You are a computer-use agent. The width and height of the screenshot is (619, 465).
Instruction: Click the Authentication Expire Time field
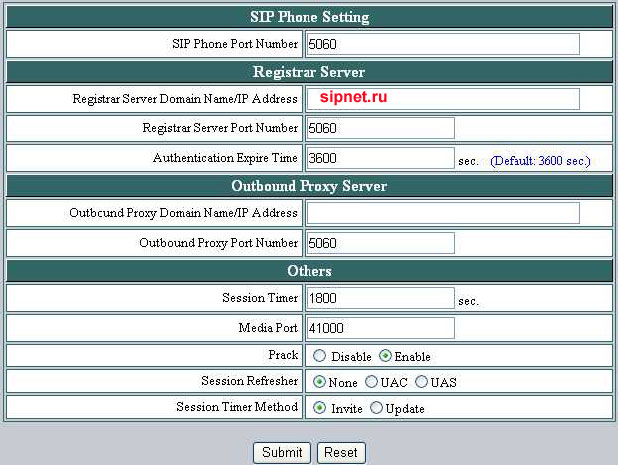pos(380,158)
